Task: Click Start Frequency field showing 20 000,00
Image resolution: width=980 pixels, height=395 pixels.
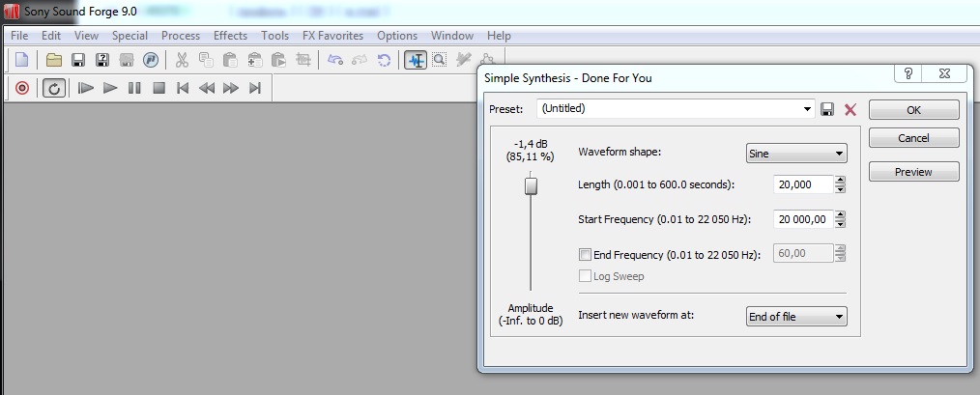Action: (x=803, y=219)
